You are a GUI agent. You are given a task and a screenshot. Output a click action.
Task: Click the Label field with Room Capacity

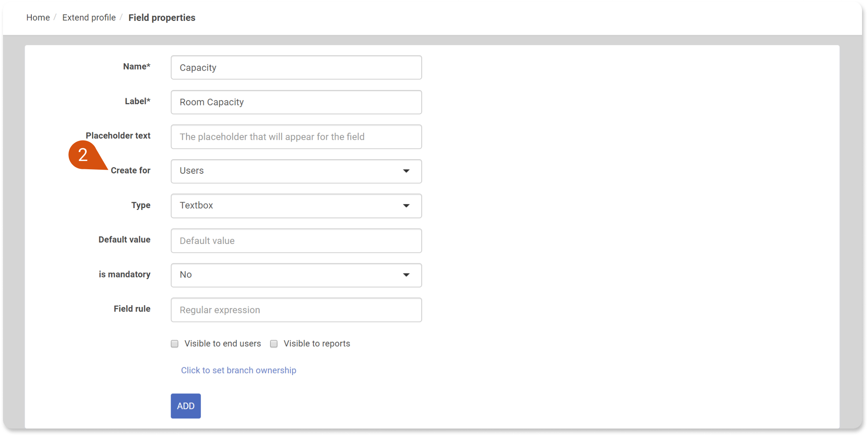pos(296,102)
